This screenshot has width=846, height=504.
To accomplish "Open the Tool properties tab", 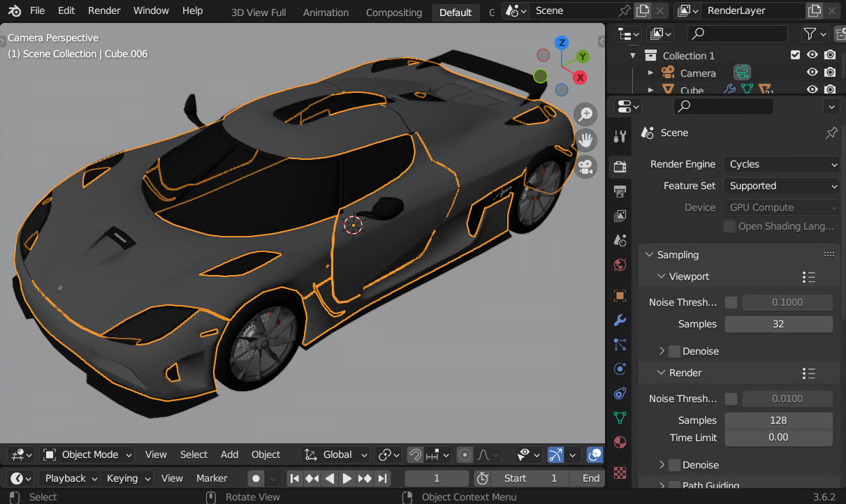I will click(620, 137).
